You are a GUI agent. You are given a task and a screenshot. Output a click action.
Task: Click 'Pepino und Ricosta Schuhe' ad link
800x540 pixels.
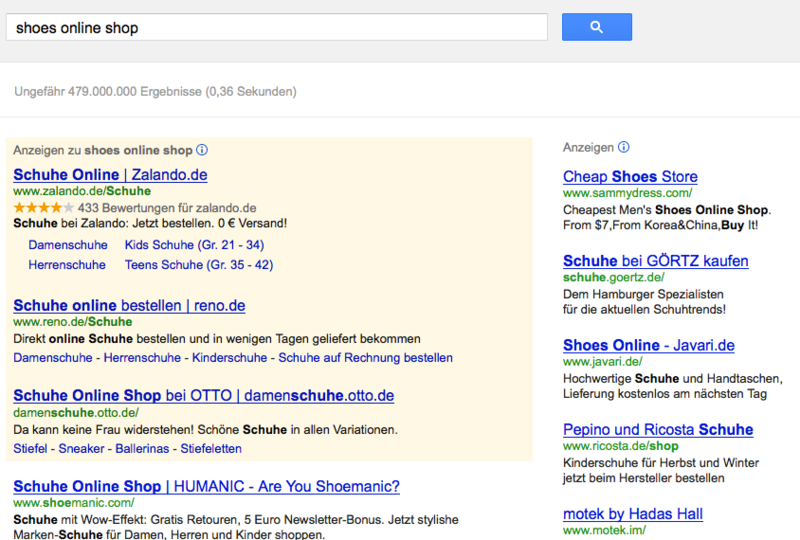pos(657,430)
